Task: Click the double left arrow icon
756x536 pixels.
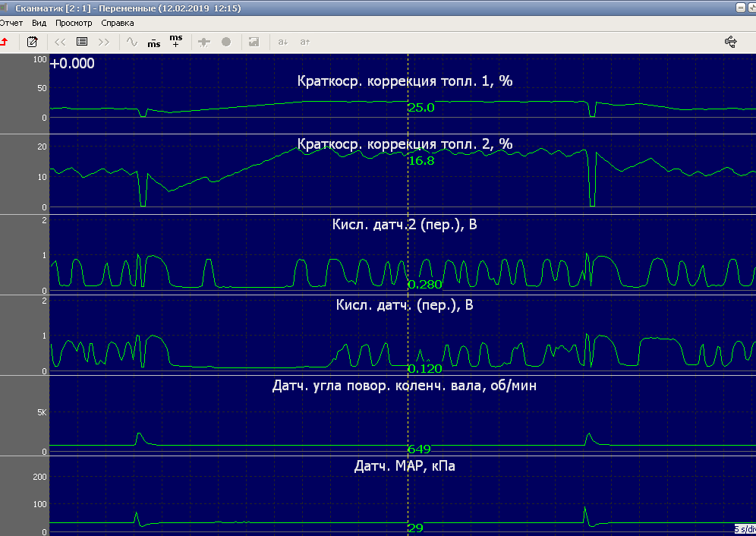Action: click(60, 42)
